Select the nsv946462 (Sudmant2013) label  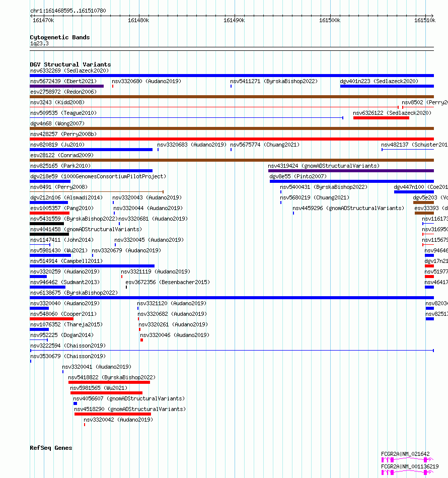click(x=65, y=282)
